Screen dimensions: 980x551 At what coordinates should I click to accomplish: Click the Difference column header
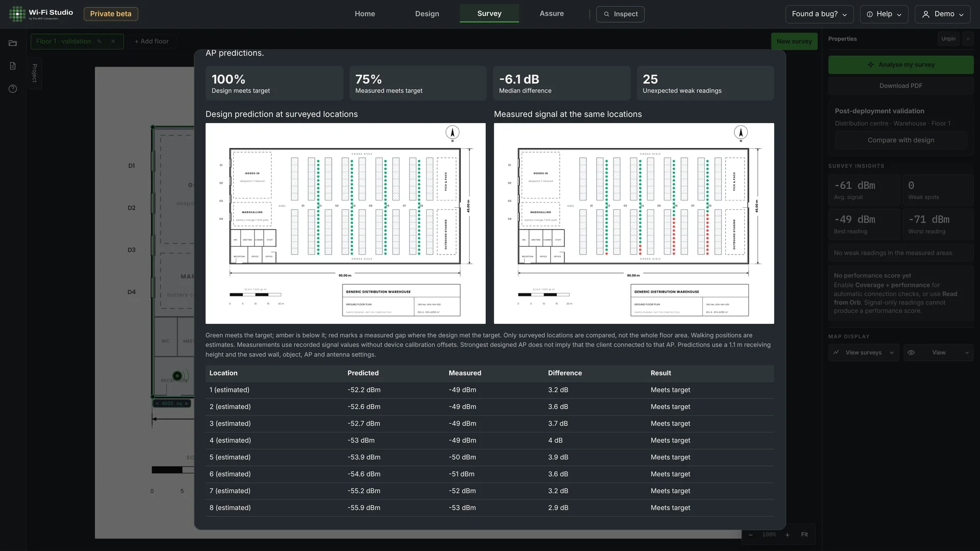click(565, 373)
